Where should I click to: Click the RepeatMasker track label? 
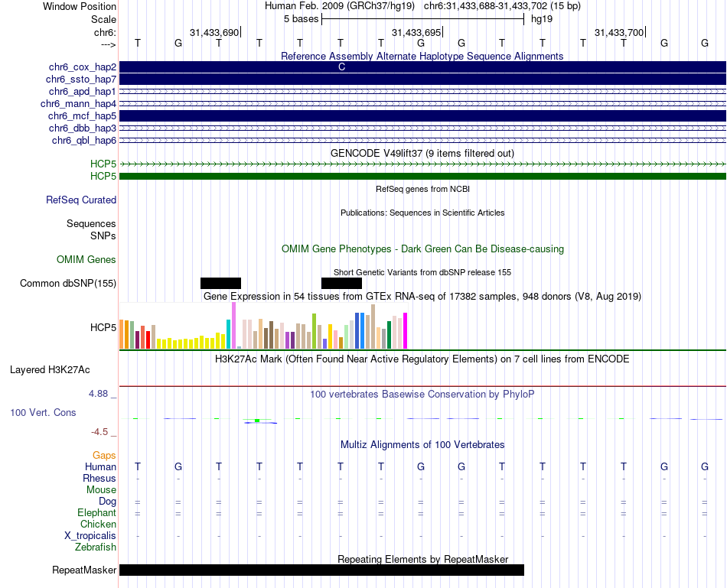coord(84,570)
